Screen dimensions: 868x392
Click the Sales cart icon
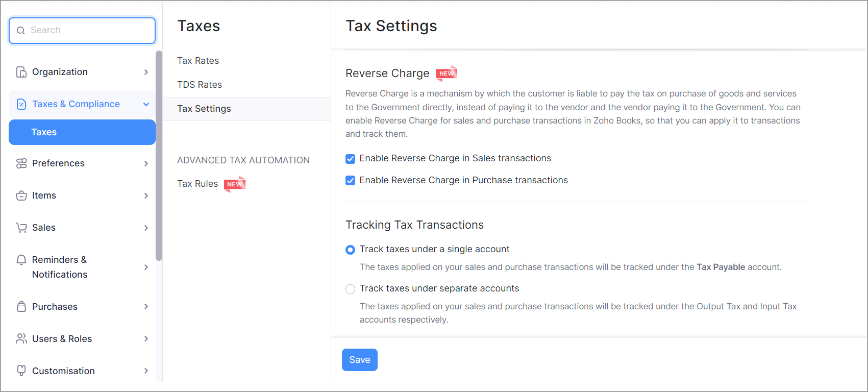click(21, 228)
